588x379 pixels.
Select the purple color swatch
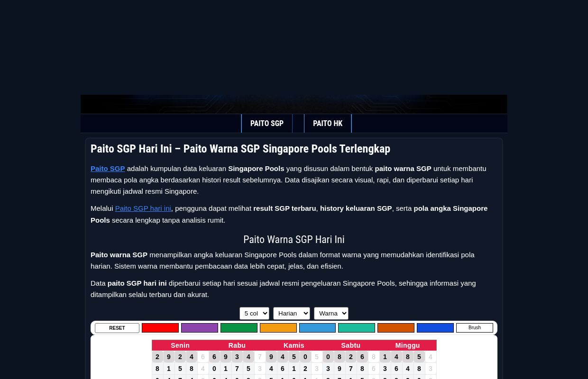[199, 328]
